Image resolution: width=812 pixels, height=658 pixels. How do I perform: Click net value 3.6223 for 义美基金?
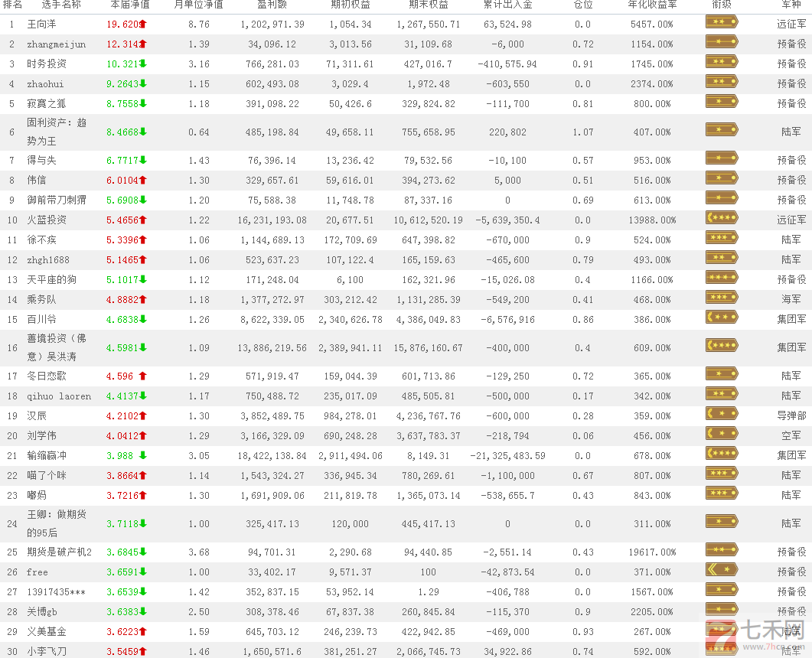(122, 631)
